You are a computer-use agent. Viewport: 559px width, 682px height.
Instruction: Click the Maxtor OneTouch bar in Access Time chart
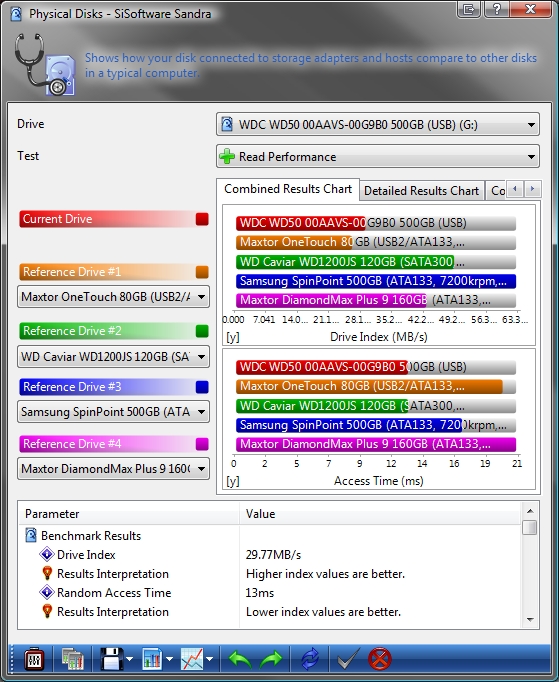[369, 386]
